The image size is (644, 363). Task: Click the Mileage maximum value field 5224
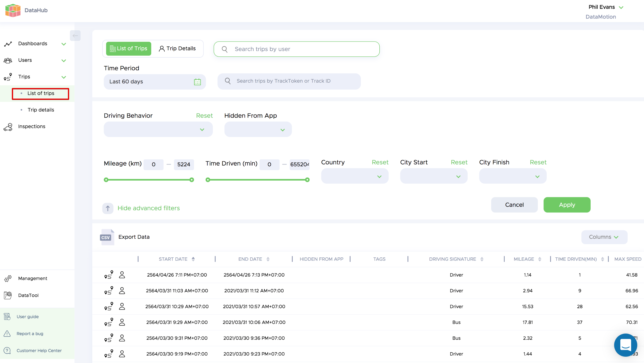[x=184, y=164]
